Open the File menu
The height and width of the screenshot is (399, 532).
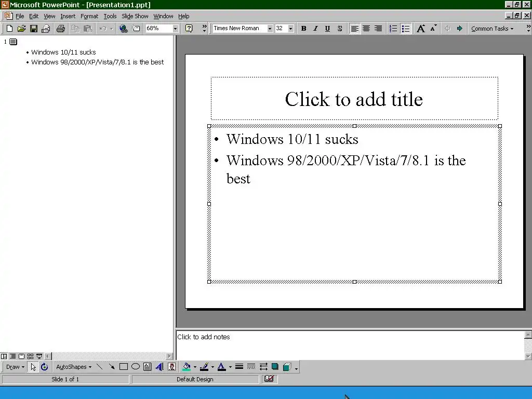[x=20, y=16]
